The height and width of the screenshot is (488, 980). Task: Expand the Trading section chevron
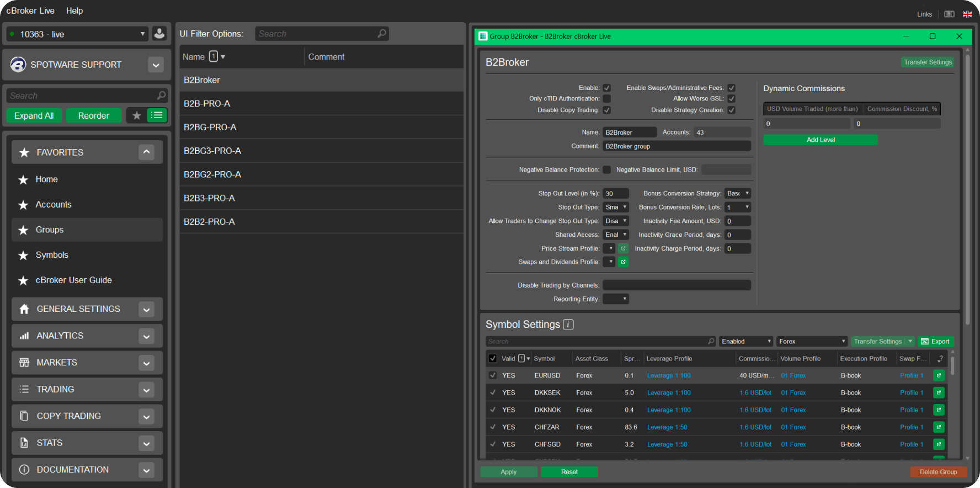[146, 390]
